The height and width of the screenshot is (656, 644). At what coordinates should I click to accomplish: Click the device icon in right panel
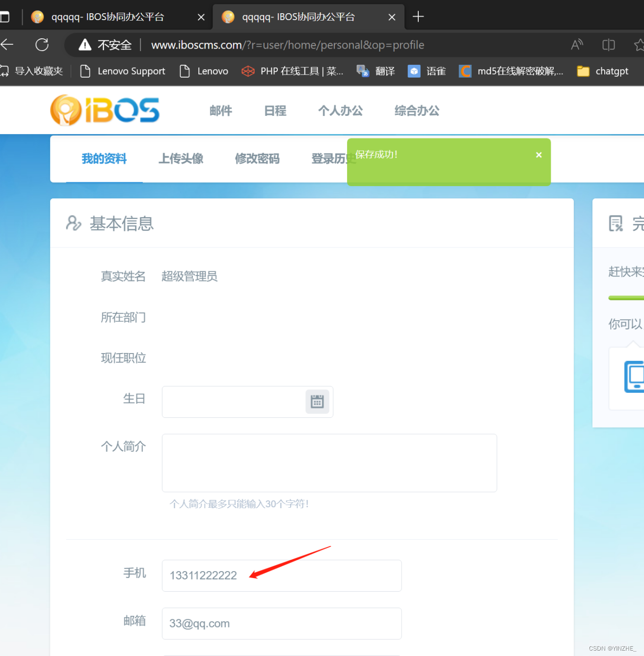634,377
